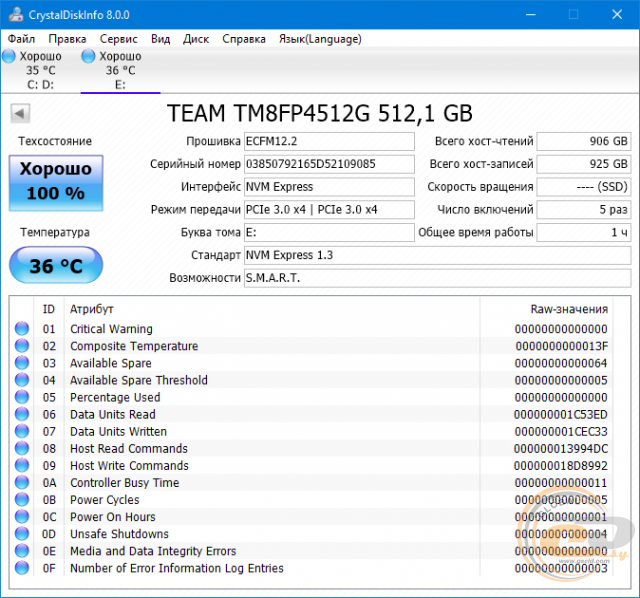640x598 pixels.
Task: Click status orb of Data Units Written row
Action: (x=22, y=431)
